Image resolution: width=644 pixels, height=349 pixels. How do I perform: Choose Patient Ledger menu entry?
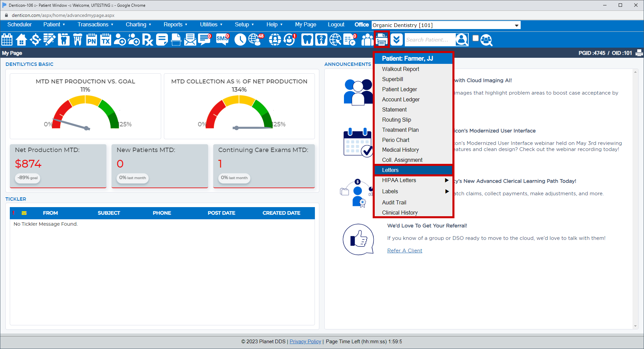coord(414,89)
